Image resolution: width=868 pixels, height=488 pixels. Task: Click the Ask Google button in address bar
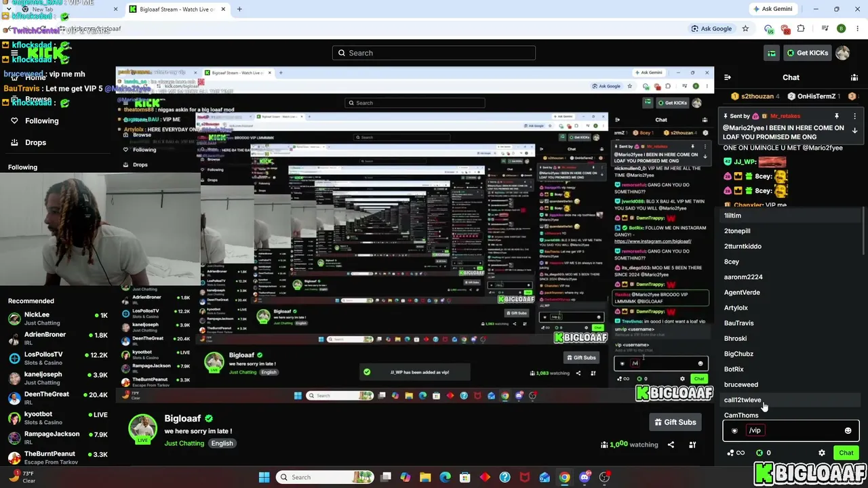(711, 28)
